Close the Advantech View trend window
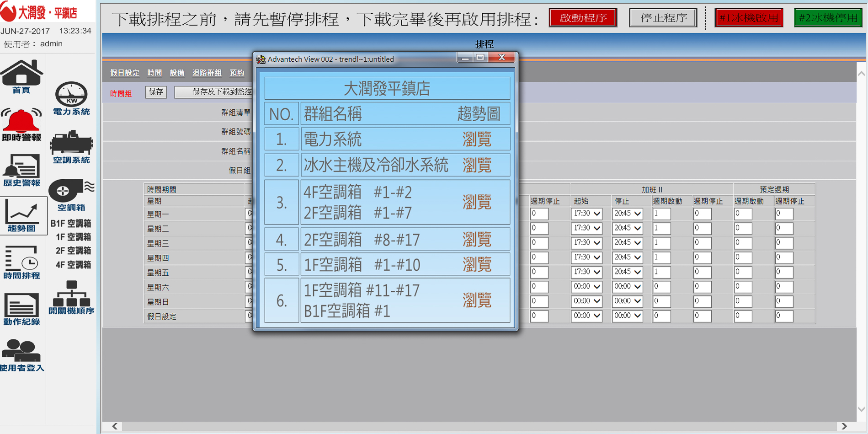The image size is (868, 434). [x=501, y=57]
